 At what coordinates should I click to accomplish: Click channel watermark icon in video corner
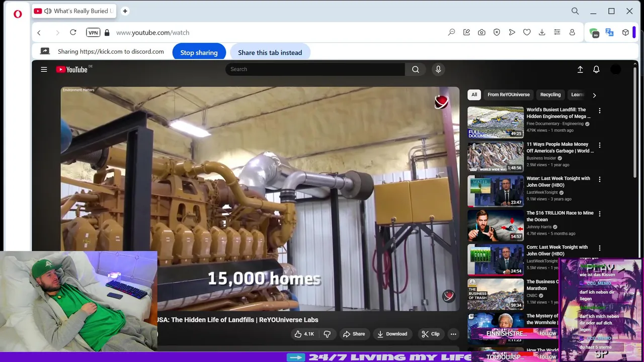pos(448,296)
